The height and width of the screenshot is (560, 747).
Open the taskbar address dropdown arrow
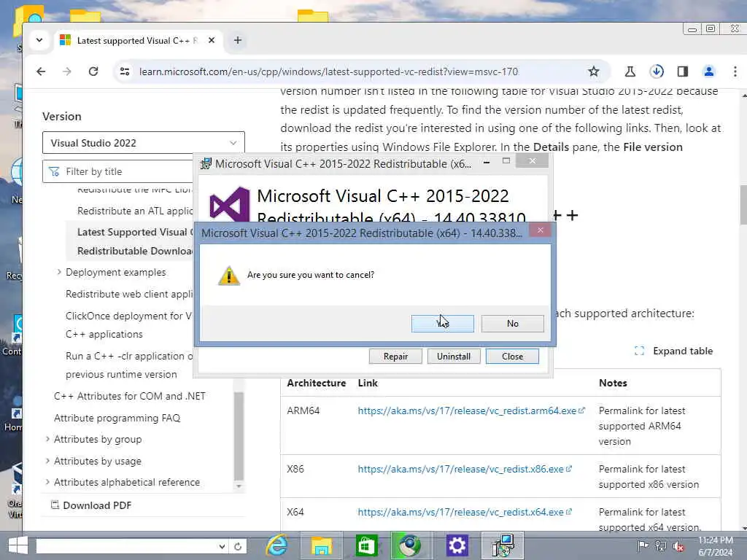tap(222, 546)
